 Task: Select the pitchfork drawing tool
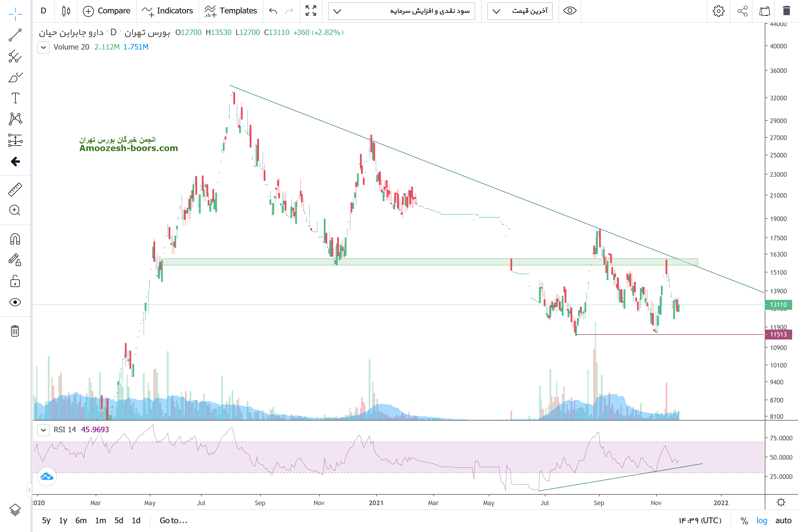tap(15, 56)
